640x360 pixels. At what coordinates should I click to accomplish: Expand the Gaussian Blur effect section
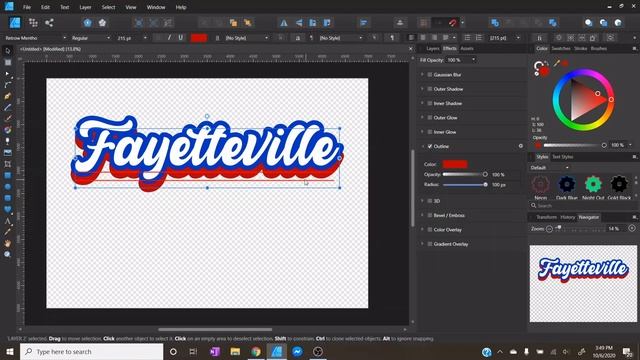[422, 75]
